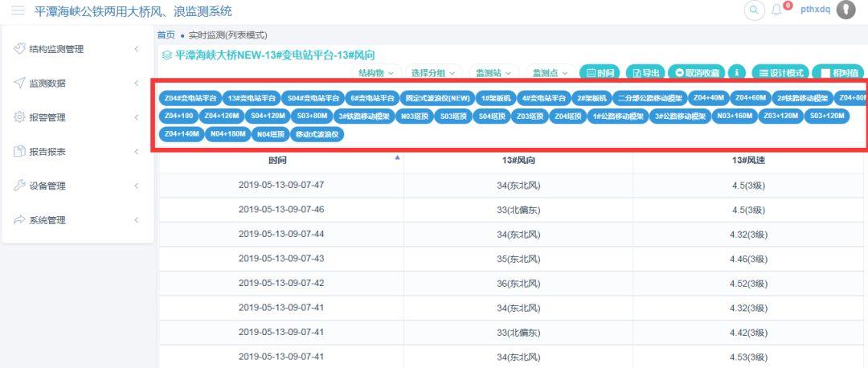Image resolution: width=868 pixels, height=368 pixels.
Task: Expand the 系统管理 chevron
Action: [136, 220]
